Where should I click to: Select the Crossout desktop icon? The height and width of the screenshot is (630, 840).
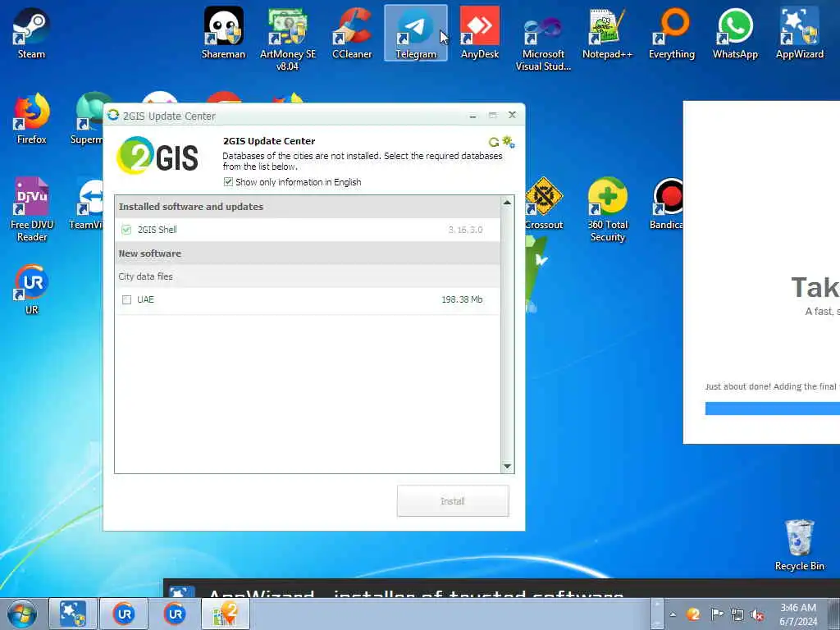coord(543,204)
